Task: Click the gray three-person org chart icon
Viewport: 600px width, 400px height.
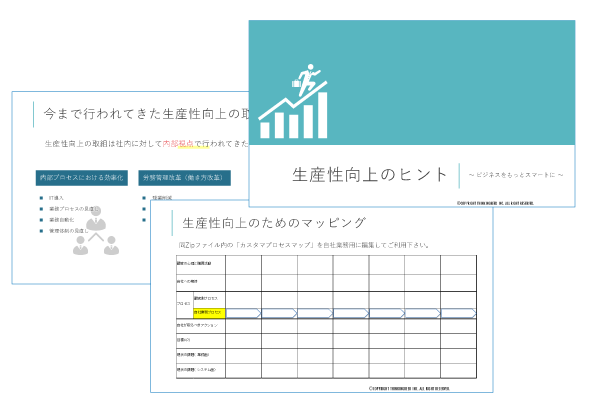Action: tap(96, 232)
